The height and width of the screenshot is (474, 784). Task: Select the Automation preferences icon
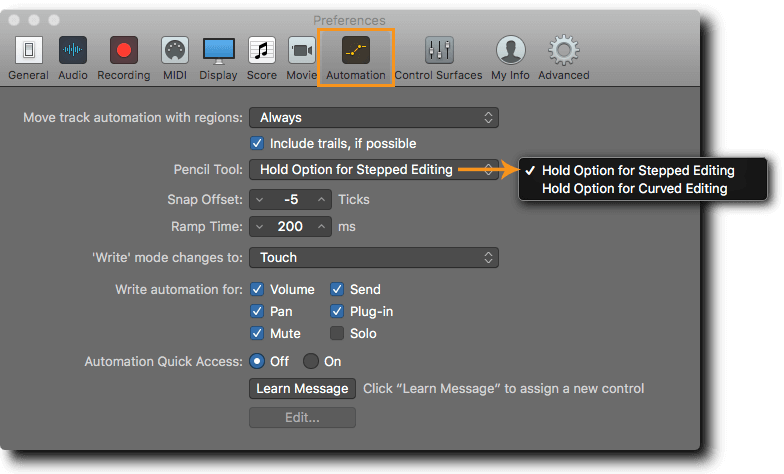coord(356,50)
